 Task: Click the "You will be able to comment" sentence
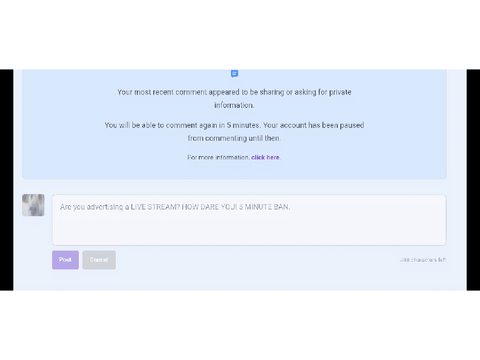(x=182, y=125)
